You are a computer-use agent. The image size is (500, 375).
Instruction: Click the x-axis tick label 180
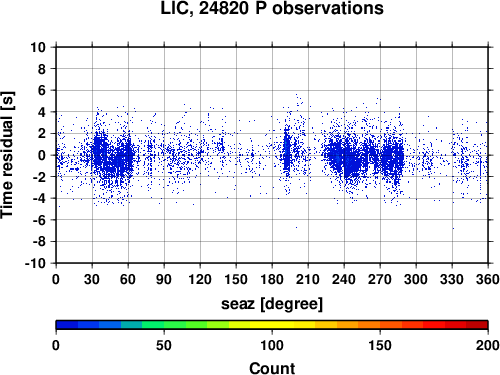(272, 279)
